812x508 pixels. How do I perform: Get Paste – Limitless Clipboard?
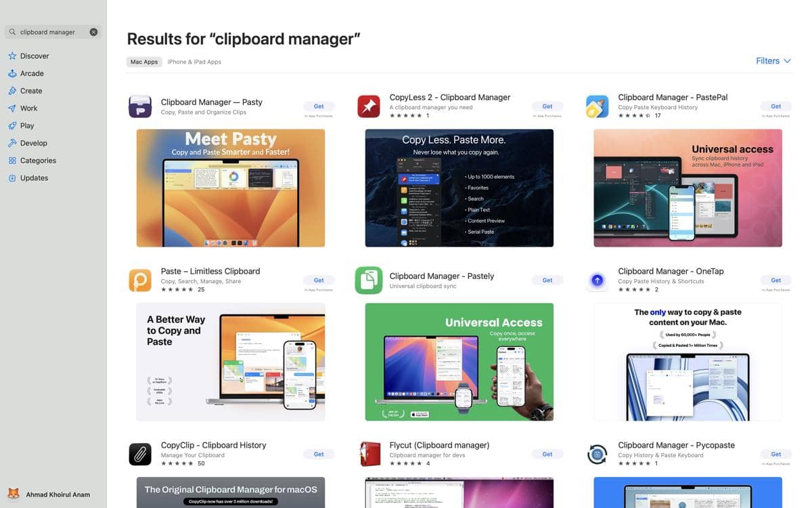319,280
